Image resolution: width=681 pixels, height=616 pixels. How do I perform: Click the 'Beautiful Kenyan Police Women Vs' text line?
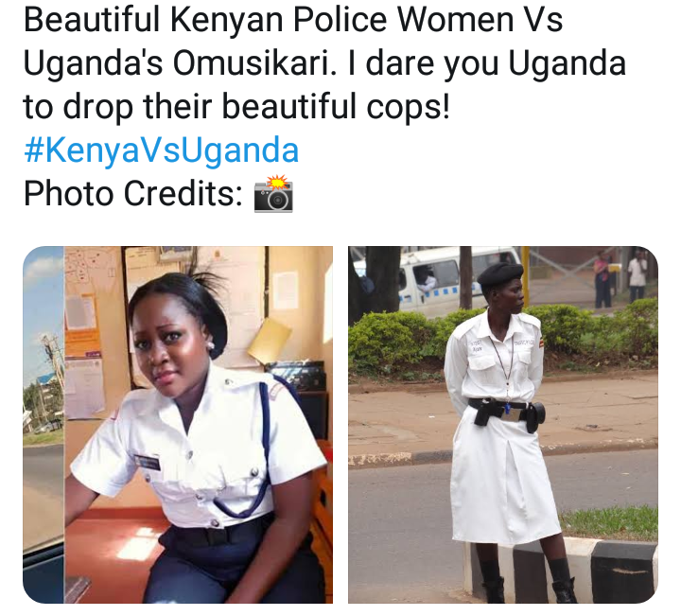tap(293, 20)
